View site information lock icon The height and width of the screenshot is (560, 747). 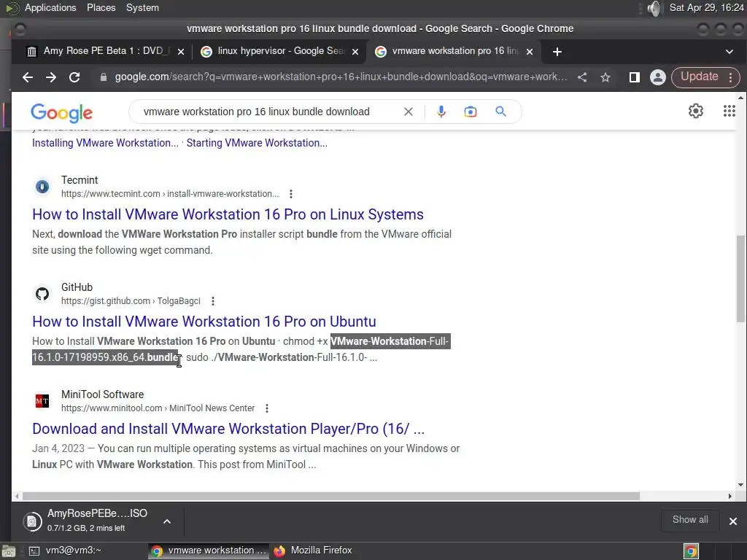(104, 77)
